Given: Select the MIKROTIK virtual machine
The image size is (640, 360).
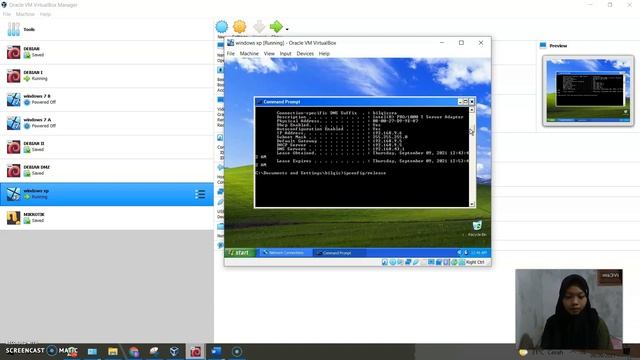Looking at the screenshot, I should click(x=107, y=218).
